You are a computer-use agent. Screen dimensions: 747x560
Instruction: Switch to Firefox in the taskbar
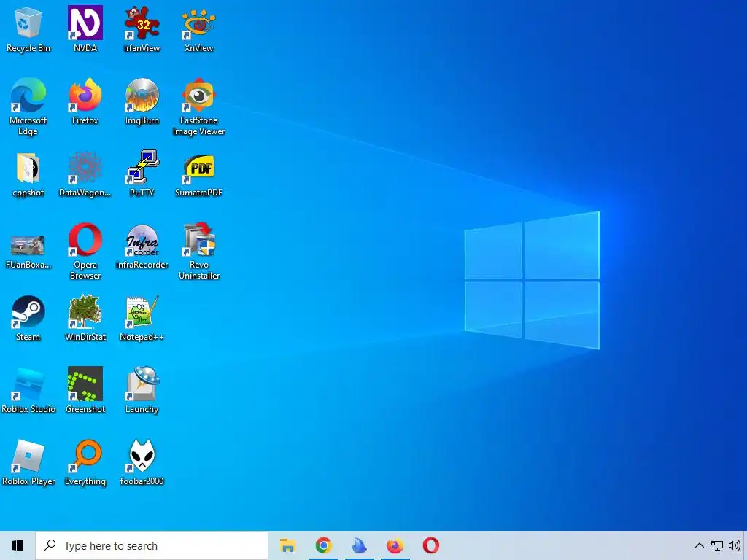395,545
